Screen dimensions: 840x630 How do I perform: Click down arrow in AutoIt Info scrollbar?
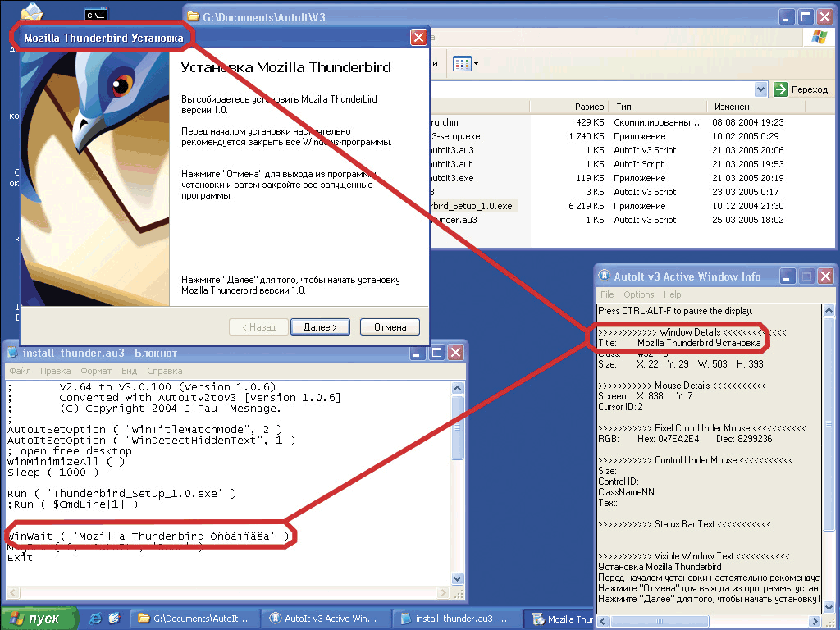tap(829, 607)
